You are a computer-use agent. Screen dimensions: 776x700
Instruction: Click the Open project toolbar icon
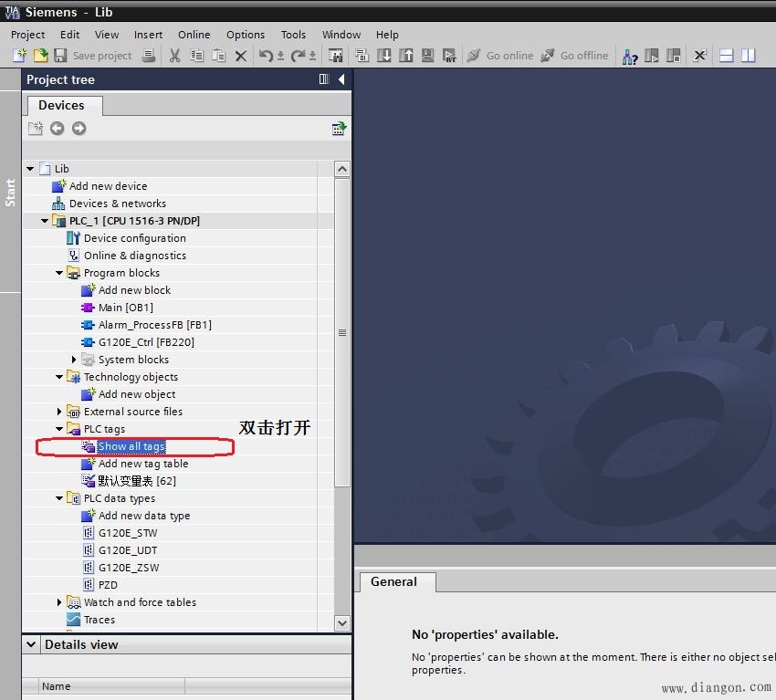[40, 56]
